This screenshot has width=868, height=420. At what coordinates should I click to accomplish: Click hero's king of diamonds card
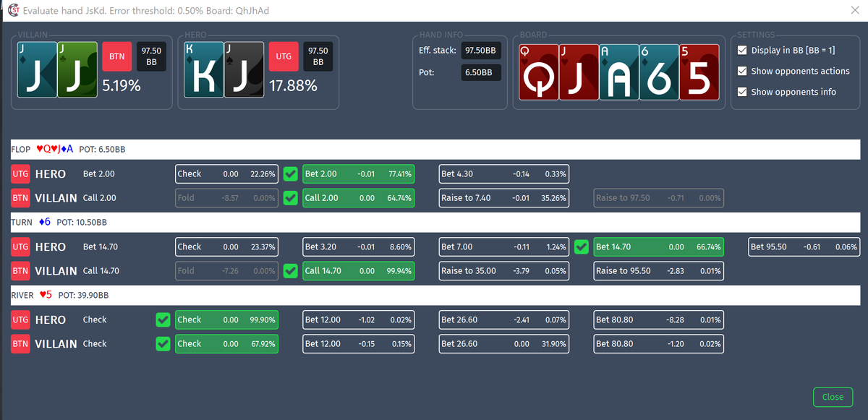pos(203,69)
